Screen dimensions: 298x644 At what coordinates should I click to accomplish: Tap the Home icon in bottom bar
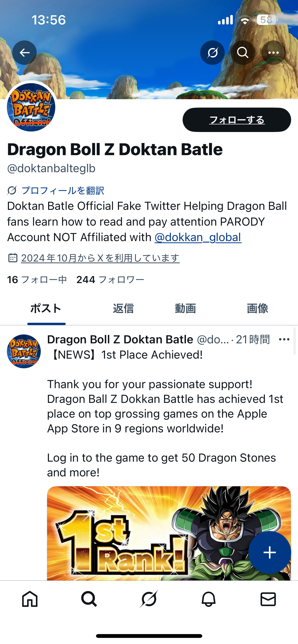coord(30,599)
